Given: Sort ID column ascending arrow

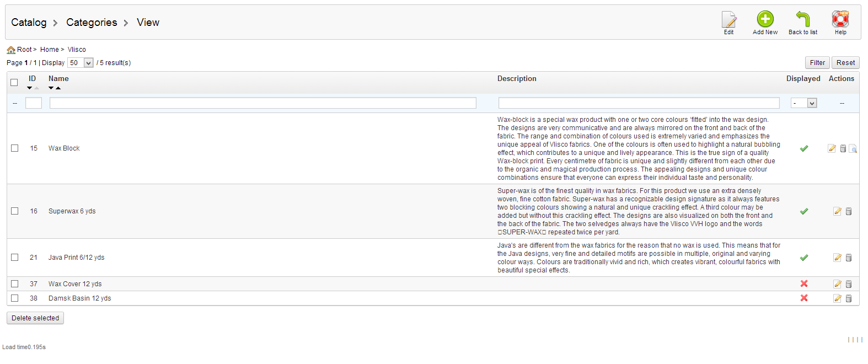Looking at the screenshot, I should (36, 88).
